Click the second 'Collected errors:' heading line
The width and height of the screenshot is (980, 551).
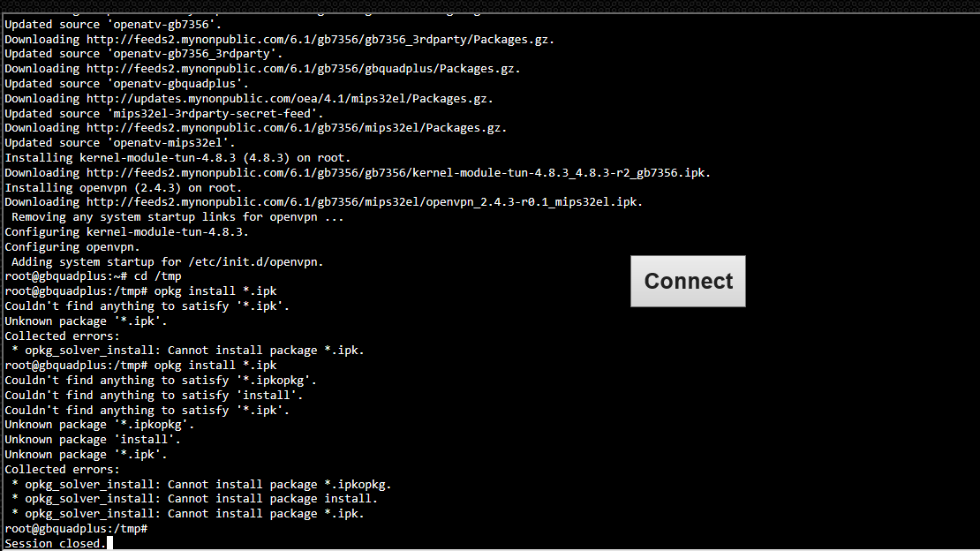[62, 469]
